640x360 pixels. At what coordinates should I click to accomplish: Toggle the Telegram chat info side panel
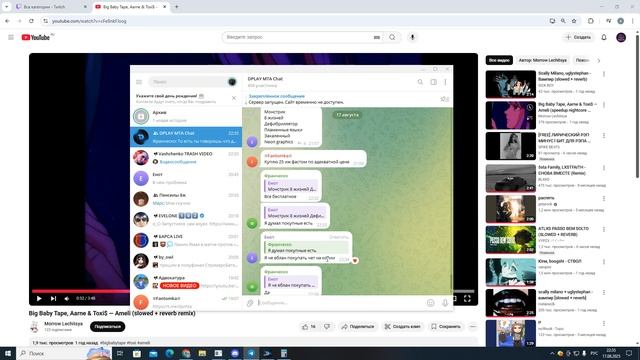tap(433, 82)
